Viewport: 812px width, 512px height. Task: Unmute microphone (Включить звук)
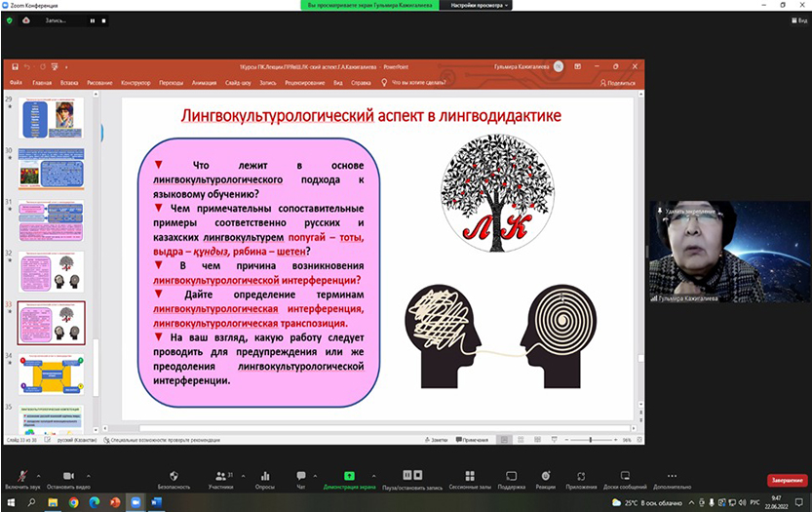21,474
